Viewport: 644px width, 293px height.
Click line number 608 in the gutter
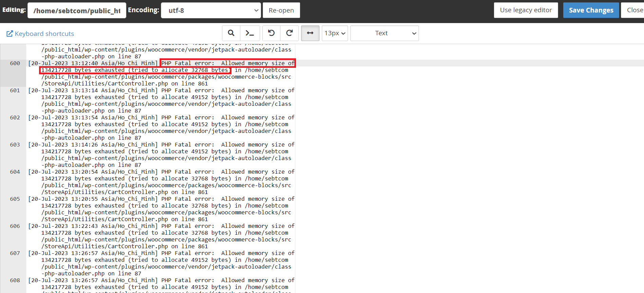pos(15,280)
